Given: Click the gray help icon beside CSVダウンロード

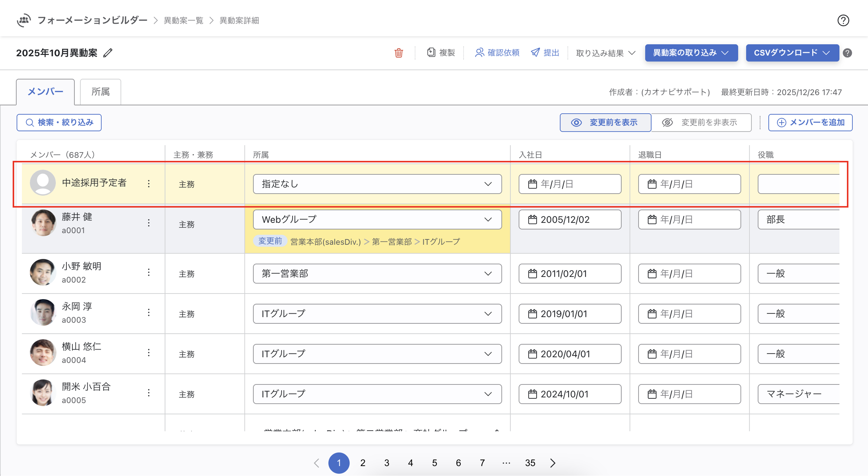Looking at the screenshot, I should [x=847, y=53].
